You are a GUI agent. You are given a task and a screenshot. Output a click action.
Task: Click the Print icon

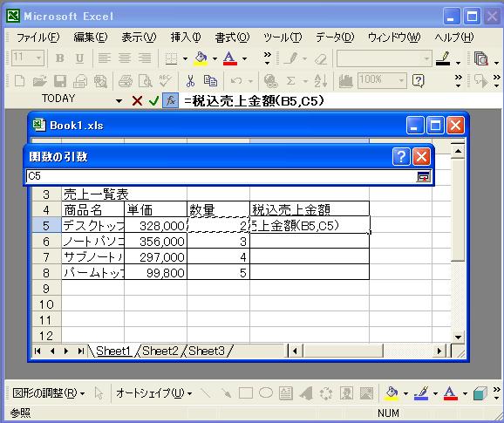coord(125,81)
